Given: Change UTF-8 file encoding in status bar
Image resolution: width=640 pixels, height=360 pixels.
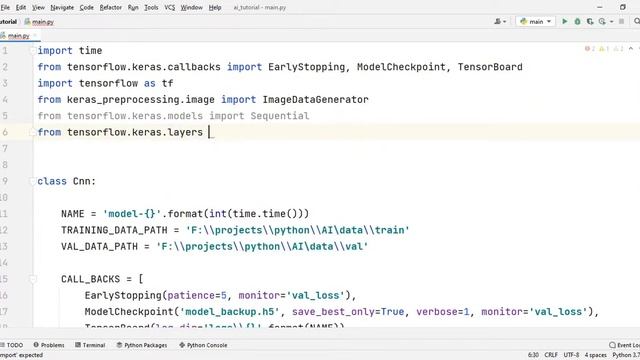Looking at the screenshot, I should coord(571,355).
